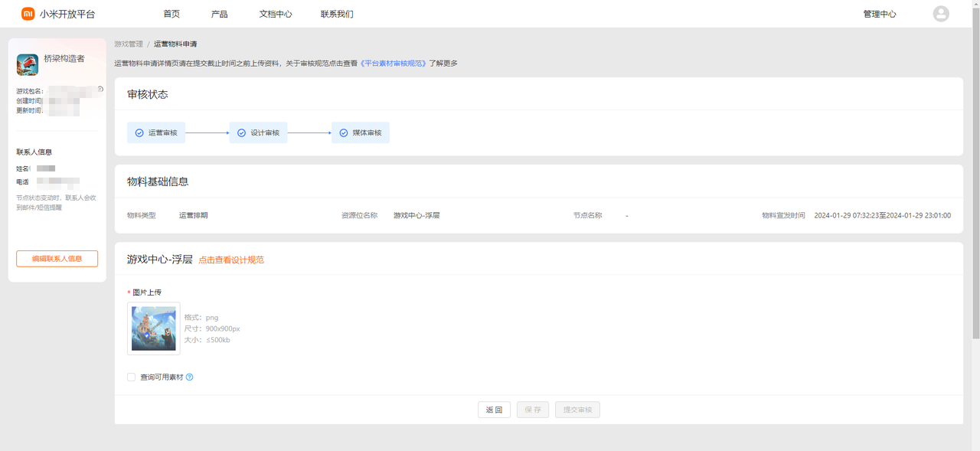980x451 pixels.
Task: Click the uploaded image thumbnail
Action: [154, 328]
